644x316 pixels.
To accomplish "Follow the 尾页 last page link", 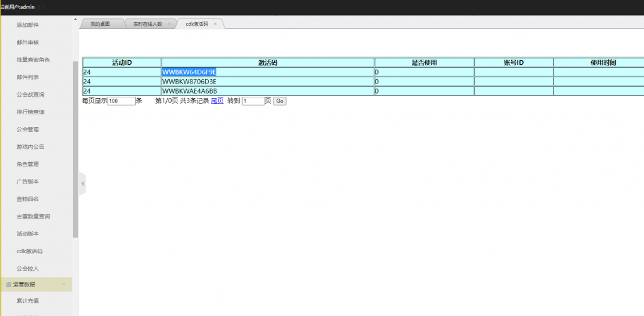I will coord(217,101).
